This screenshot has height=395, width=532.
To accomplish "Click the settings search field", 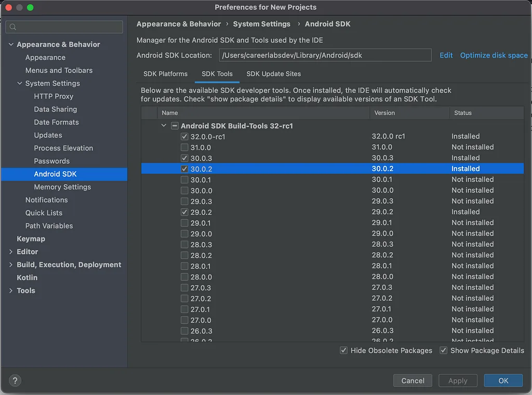I will pos(64,27).
